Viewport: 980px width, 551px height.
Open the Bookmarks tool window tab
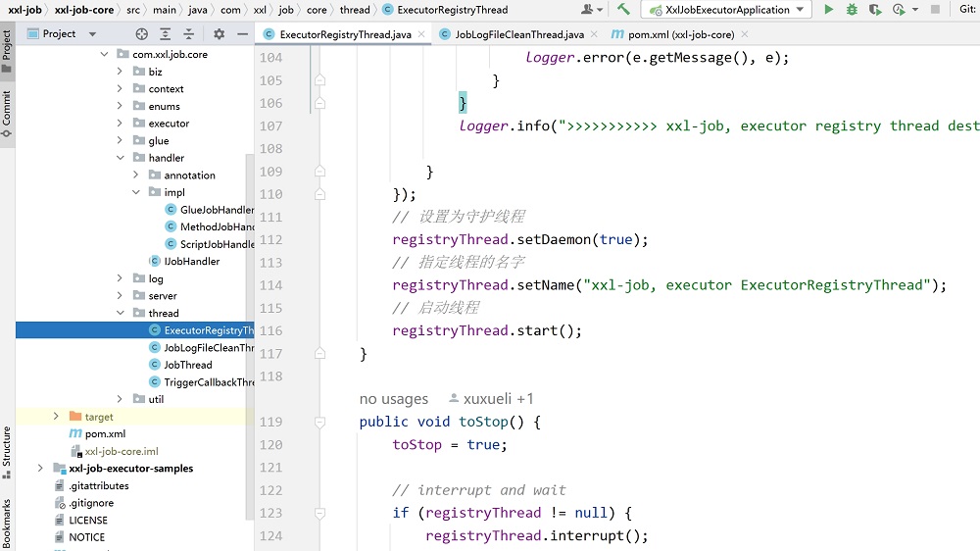[7, 523]
